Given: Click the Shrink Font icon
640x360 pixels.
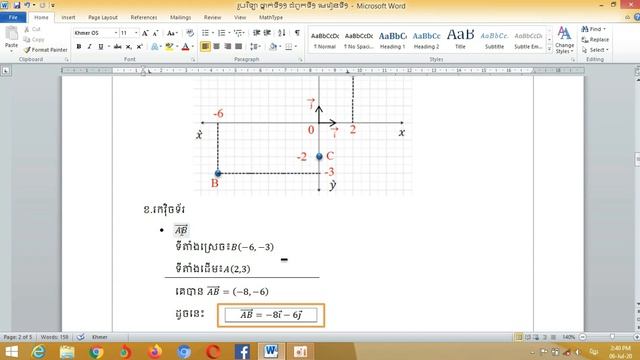Looking at the screenshot, I should (155, 33).
